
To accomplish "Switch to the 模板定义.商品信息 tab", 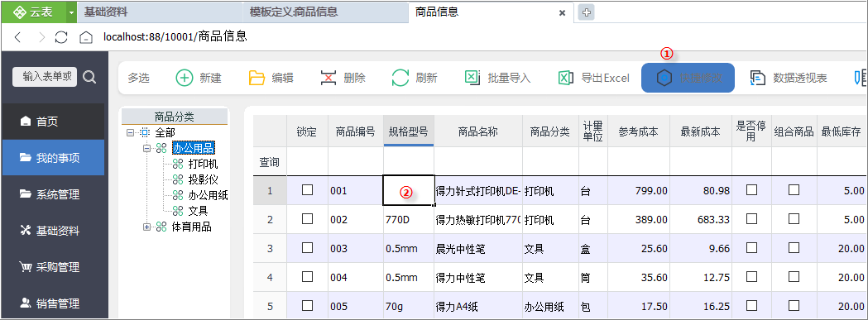I will pyautogui.click(x=325, y=12).
